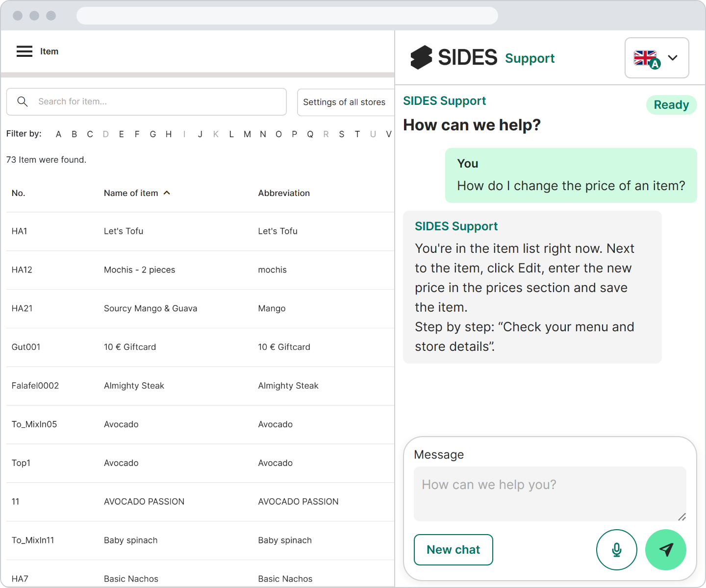Open the Baby spinach item name

click(x=130, y=540)
